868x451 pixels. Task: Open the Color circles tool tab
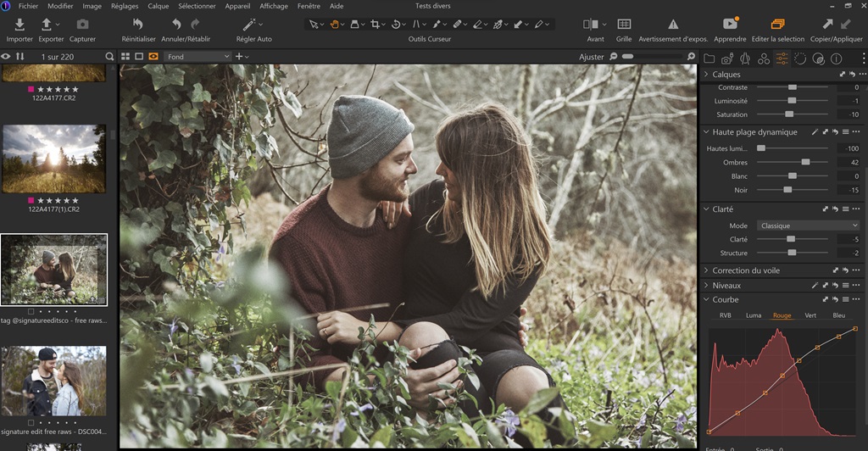tap(764, 58)
